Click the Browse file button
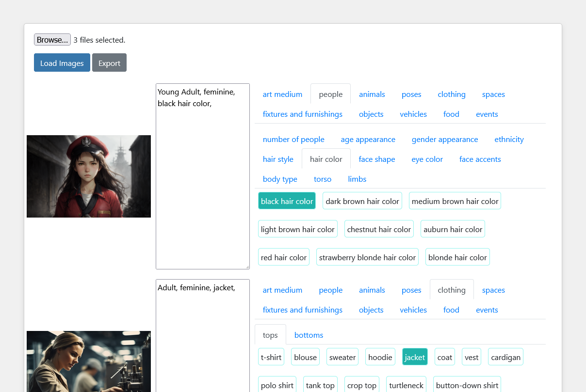This screenshot has width=586, height=392. [52, 40]
